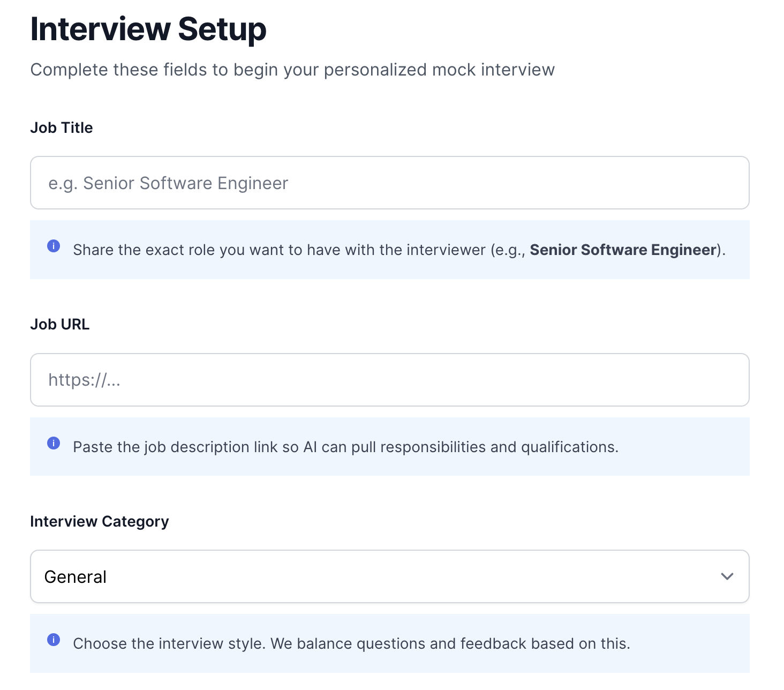Click the Job Title label
Screen dimensions: 784x690
62,127
